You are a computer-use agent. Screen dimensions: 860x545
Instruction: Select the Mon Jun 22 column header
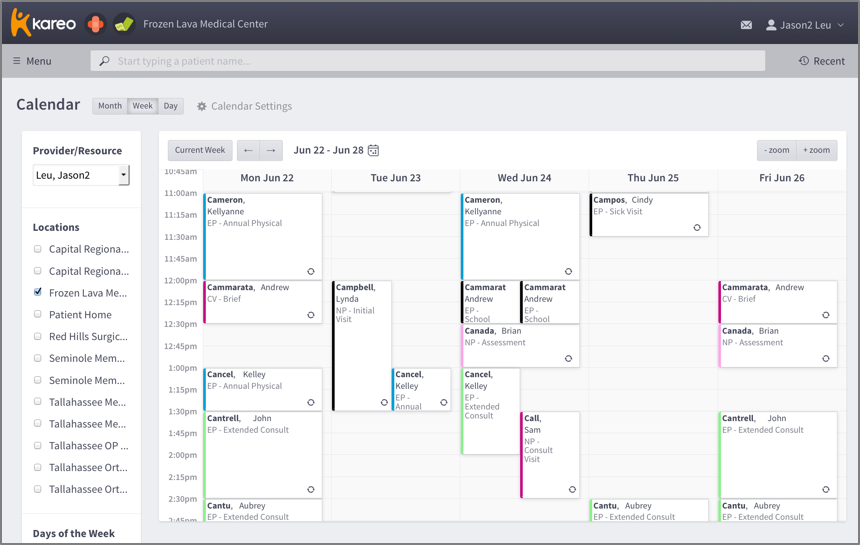coord(267,178)
